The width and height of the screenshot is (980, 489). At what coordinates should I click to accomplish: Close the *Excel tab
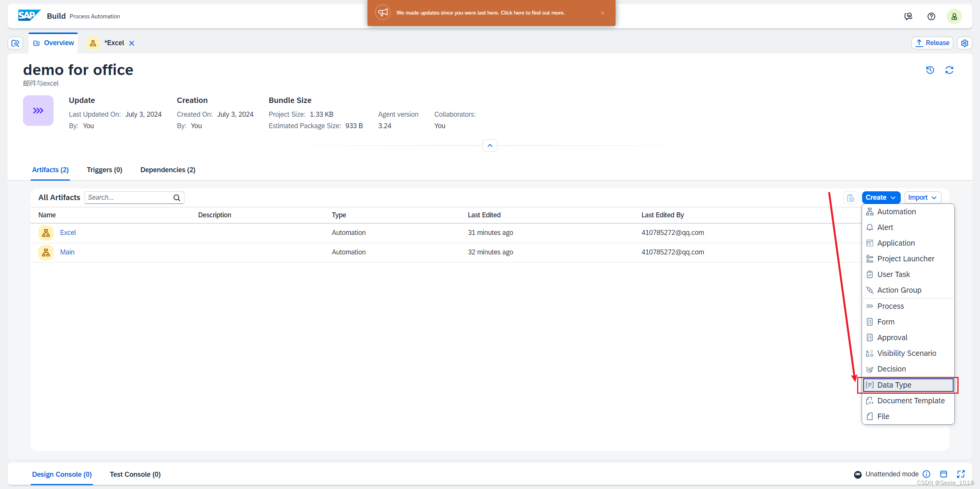132,43
